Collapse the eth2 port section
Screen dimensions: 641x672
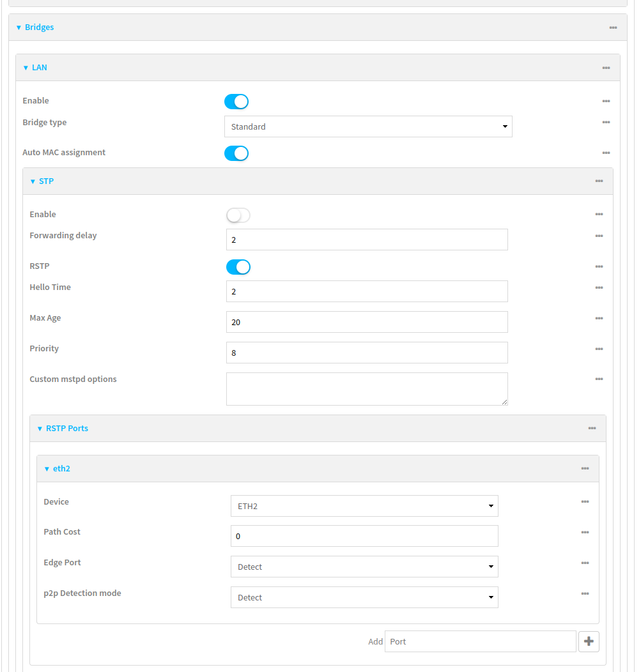click(61, 469)
